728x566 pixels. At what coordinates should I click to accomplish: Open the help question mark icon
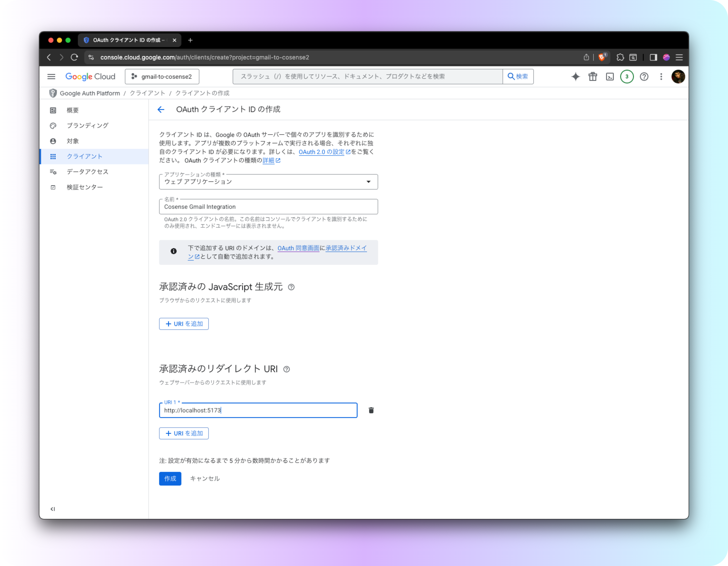click(644, 77)
